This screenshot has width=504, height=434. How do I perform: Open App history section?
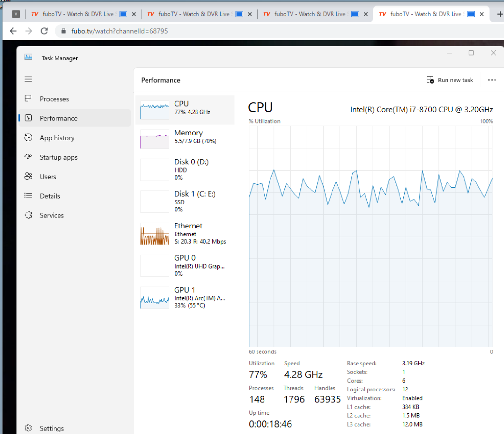(57, 138)
